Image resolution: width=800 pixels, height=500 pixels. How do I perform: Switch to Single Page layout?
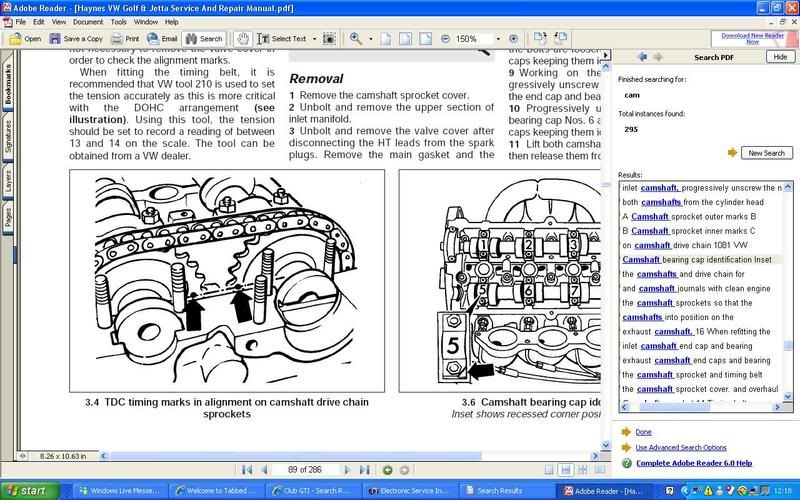[549, 470]
